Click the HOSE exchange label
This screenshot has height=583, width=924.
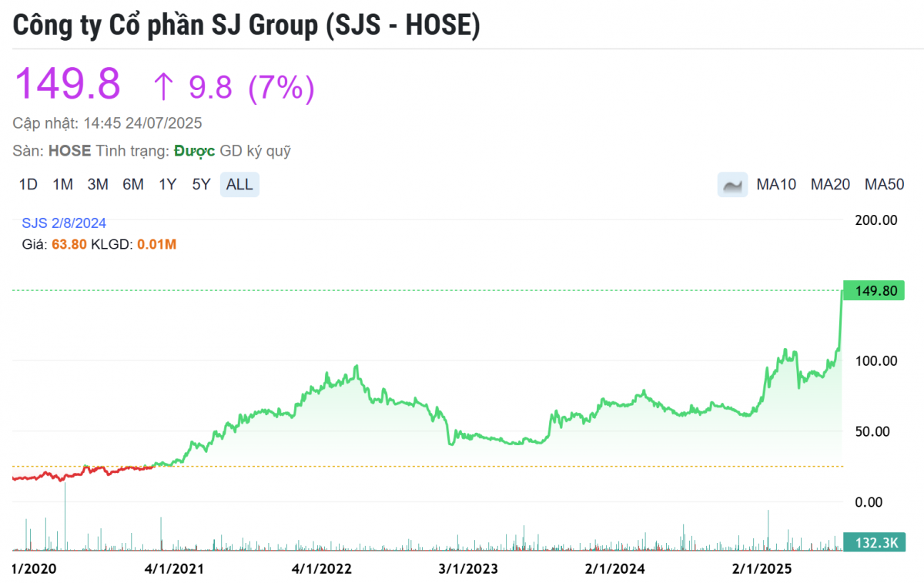[69, 151]
